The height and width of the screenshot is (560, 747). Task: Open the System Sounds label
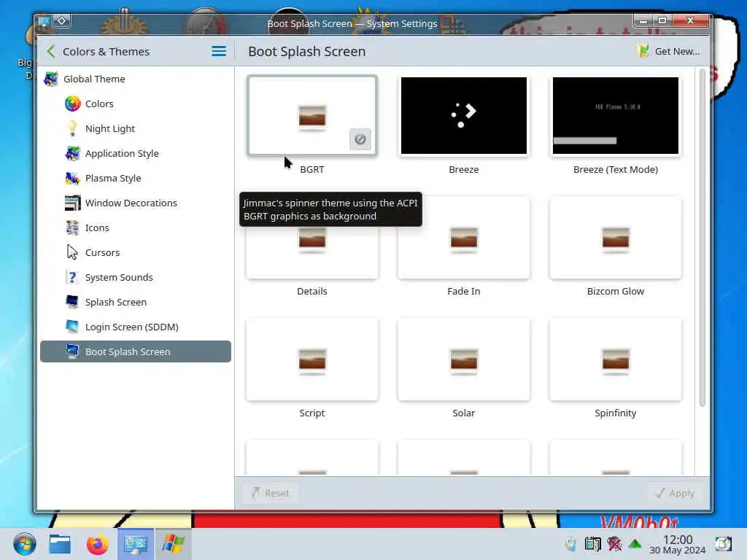(x=119, y=277)
